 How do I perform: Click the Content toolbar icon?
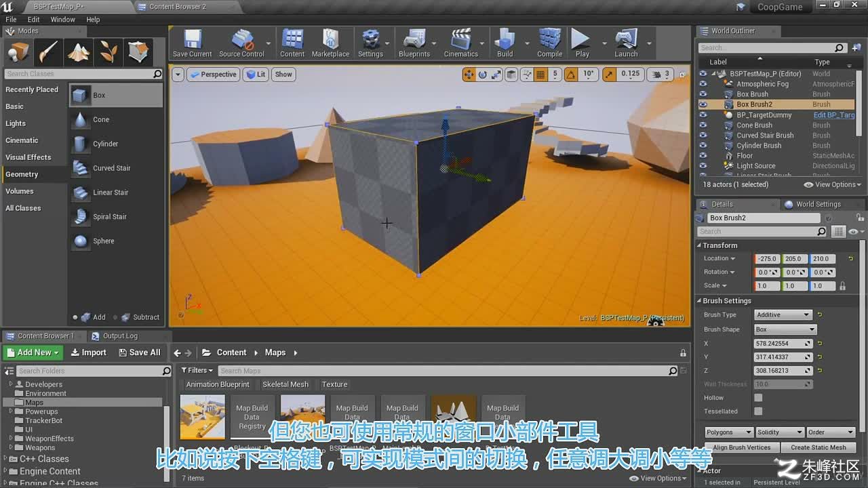[x=292, y=43]
